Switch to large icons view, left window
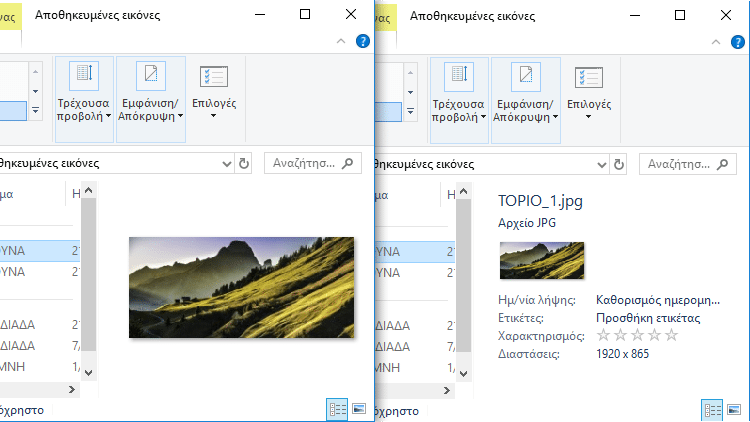This screenshot has height=422, width=750. point(359,409)
